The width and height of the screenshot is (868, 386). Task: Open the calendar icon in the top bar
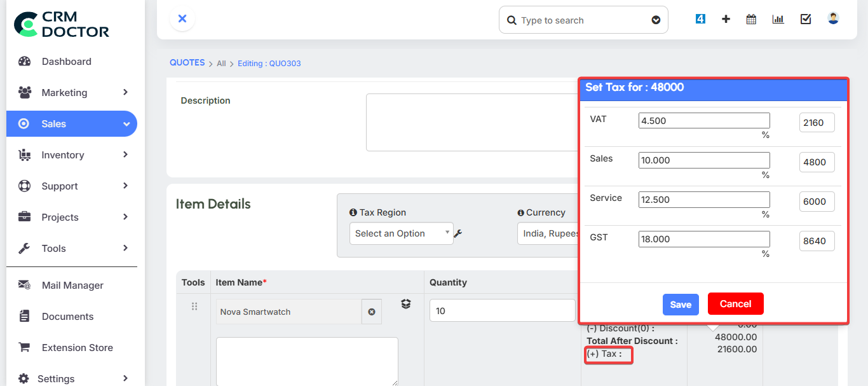[x=750, y=19]
